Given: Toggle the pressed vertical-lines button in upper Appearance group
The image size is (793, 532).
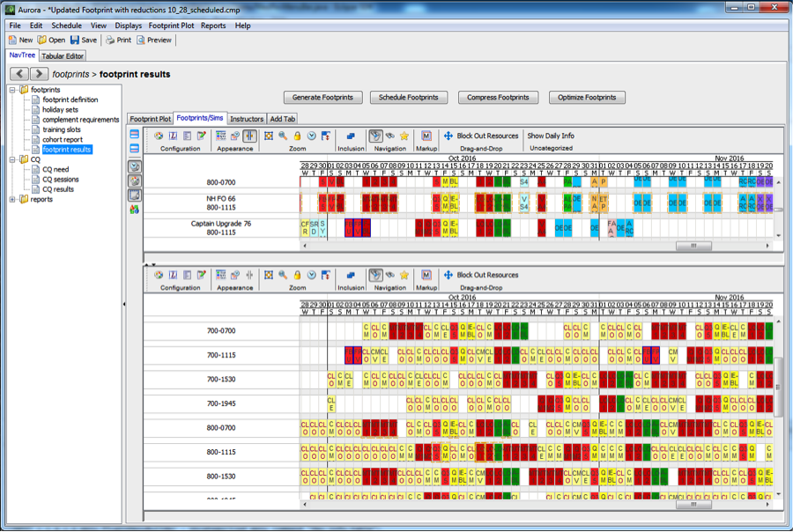Looking at the screenshot, I should (x=250, y=136).
